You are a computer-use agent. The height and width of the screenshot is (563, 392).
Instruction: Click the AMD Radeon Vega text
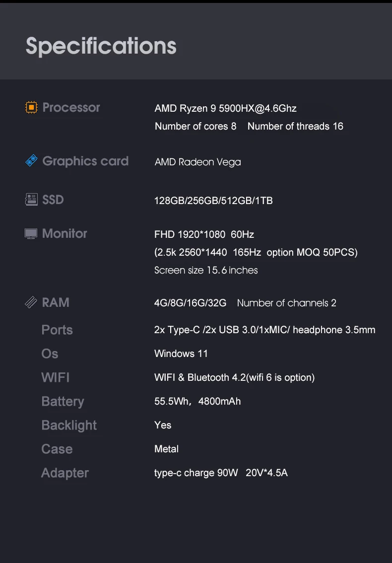[x=197, y=162]
